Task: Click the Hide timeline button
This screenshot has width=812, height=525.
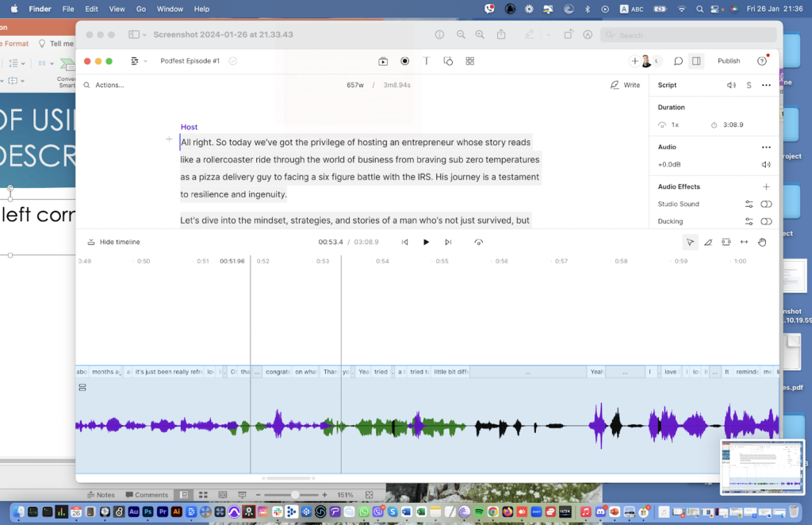Action: click(113, 242)
